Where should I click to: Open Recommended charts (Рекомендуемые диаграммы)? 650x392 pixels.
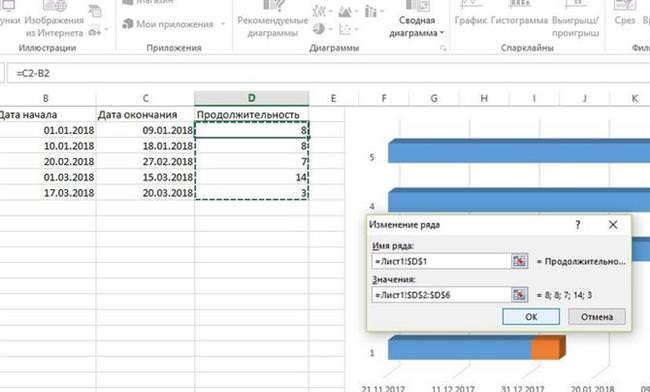[x=272, y=19]
